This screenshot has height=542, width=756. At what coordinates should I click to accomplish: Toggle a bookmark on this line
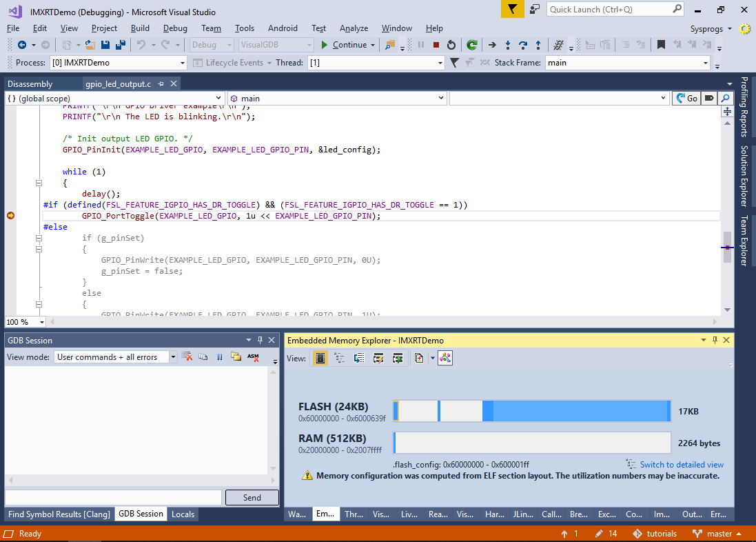tap(661, 45)
